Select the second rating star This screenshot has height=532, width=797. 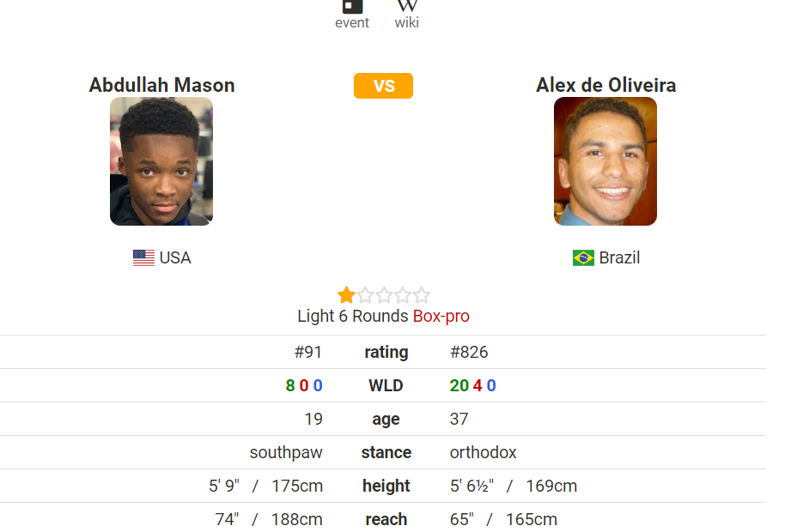365,295
